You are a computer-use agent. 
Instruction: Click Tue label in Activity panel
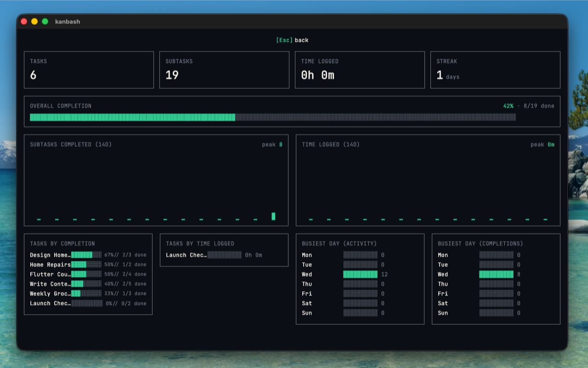coord(307,264)
